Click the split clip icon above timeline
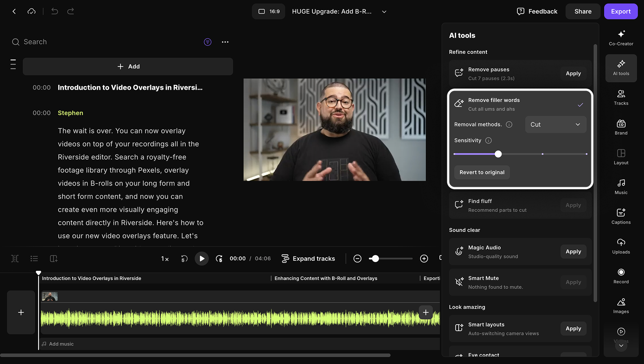 coord(15,259)
